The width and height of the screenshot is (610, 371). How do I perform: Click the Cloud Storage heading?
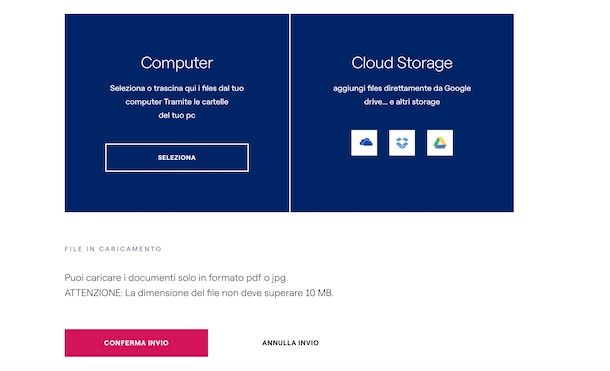click(x=402, y=63)
